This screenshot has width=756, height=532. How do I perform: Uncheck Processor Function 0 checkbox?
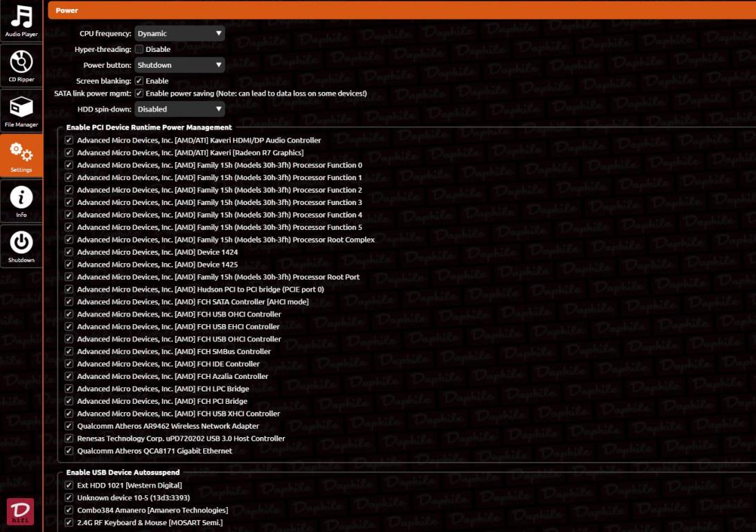[x=69, y=166]
